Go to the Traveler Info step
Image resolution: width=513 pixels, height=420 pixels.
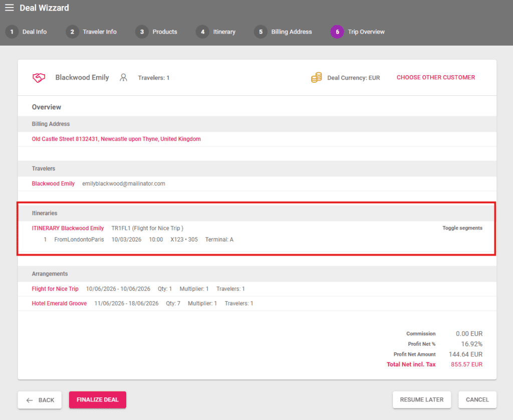click(99, 32)
